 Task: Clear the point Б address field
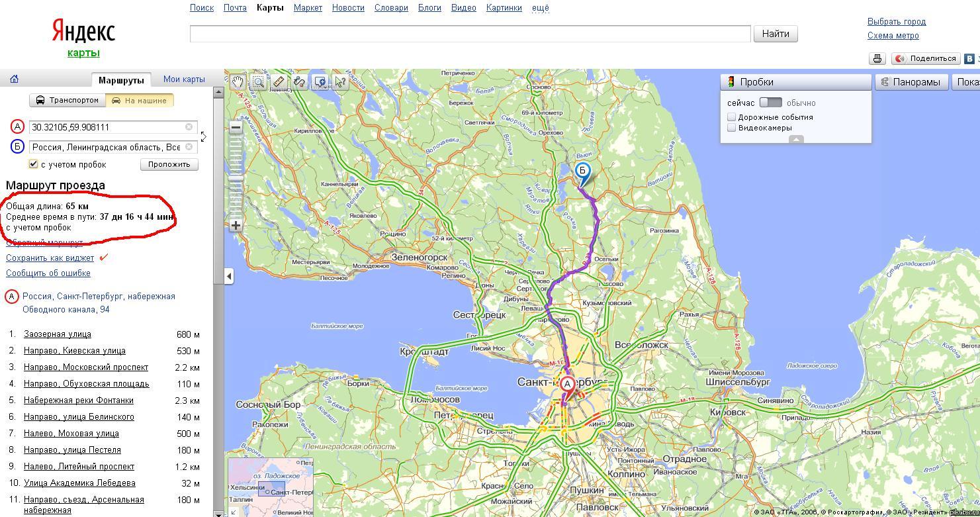[x=189, y=146]
